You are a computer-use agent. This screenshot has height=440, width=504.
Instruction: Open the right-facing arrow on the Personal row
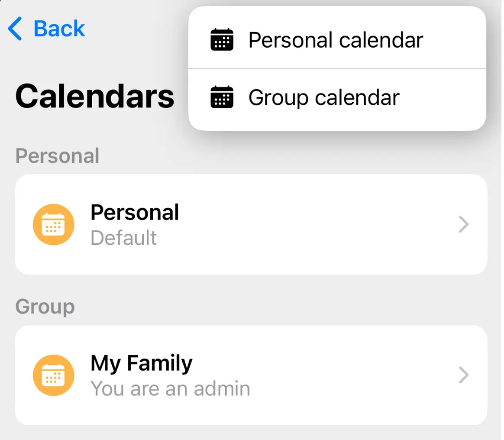(x=464, y=224)
